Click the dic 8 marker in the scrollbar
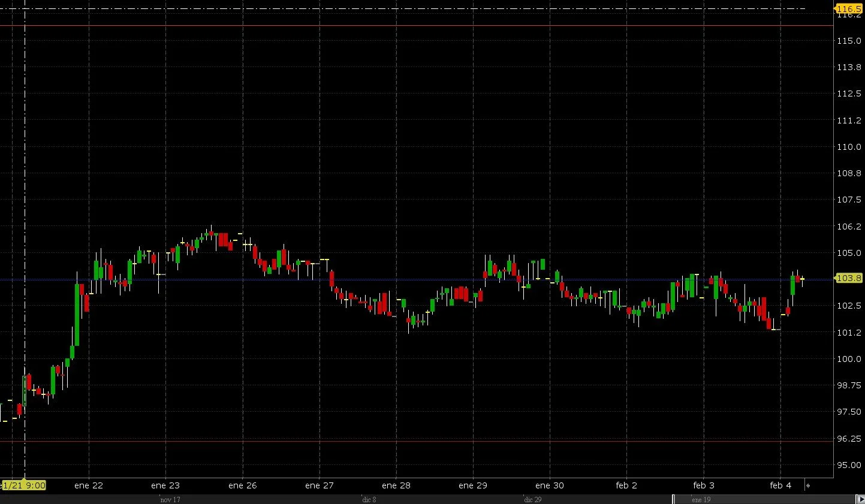The height and width of the screenshot is (504, 865). 369,499
